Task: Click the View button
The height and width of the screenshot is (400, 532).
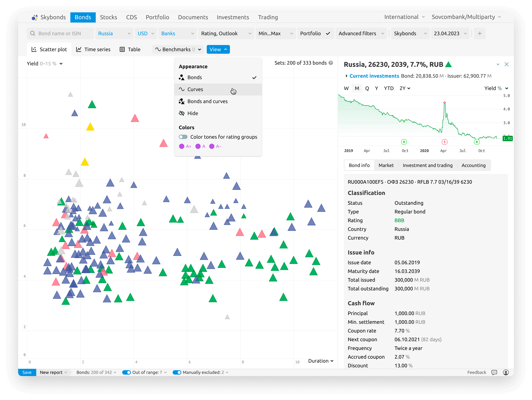Action: (218, 49)
